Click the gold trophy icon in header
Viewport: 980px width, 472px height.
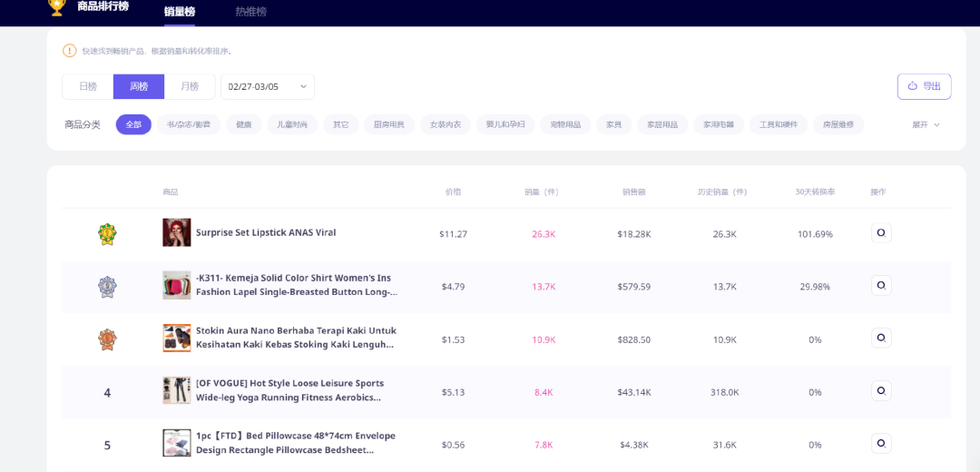pos(56,7)
